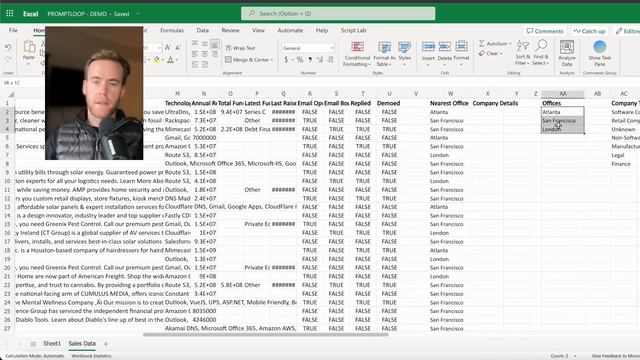Image resolution: width=640 pixels, height=360 pixels.
Task: Toggle Wrap Text
Action: tap(240, 48)
